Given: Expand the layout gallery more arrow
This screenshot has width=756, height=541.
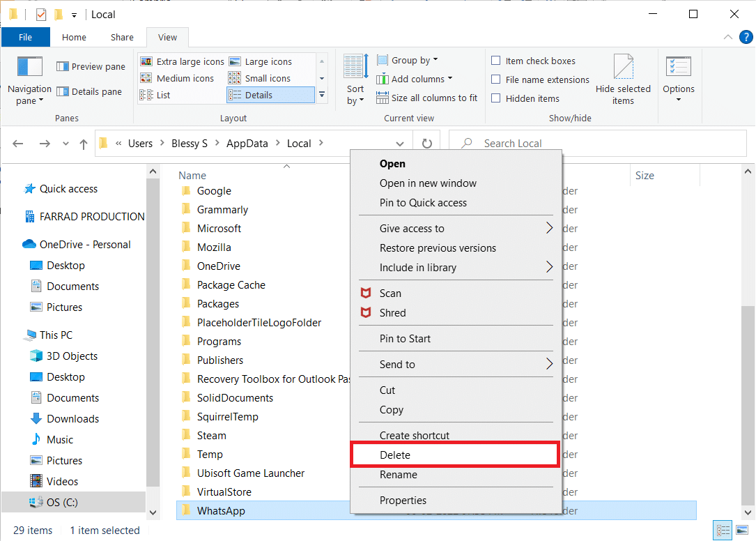Looking at the screenshot, I should pyautogui.click(x=322, y=95).
